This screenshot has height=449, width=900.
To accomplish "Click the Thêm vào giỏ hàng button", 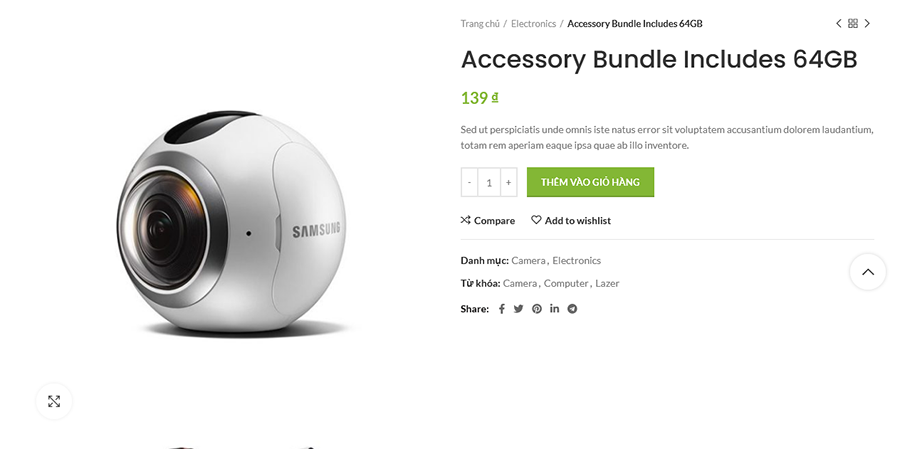I will (x=590, y=182).
